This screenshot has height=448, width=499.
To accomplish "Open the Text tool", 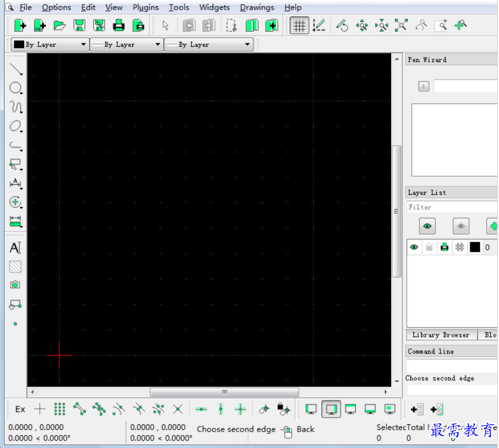I will (15, 248).
